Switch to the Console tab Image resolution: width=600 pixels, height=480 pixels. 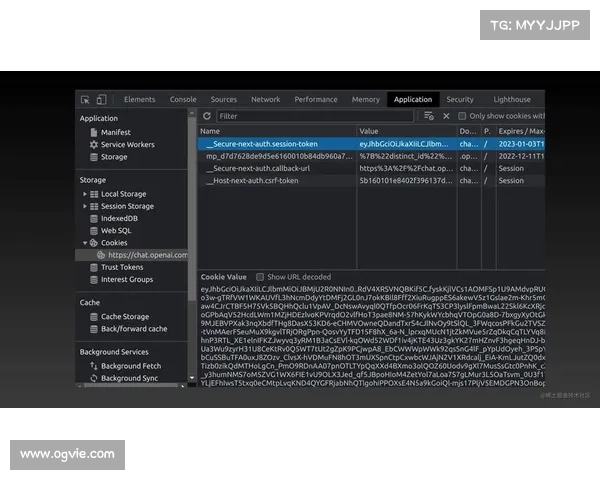(x=183, y=100)
